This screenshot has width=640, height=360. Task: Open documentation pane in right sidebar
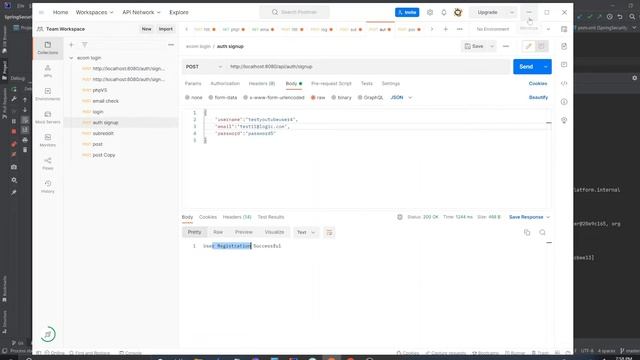click(x=564, y=46)
